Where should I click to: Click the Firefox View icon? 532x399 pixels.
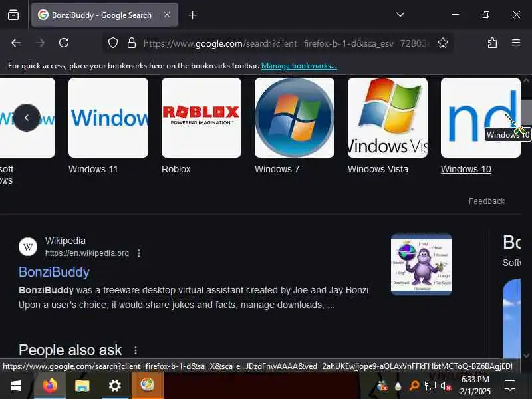coord(13,15)
